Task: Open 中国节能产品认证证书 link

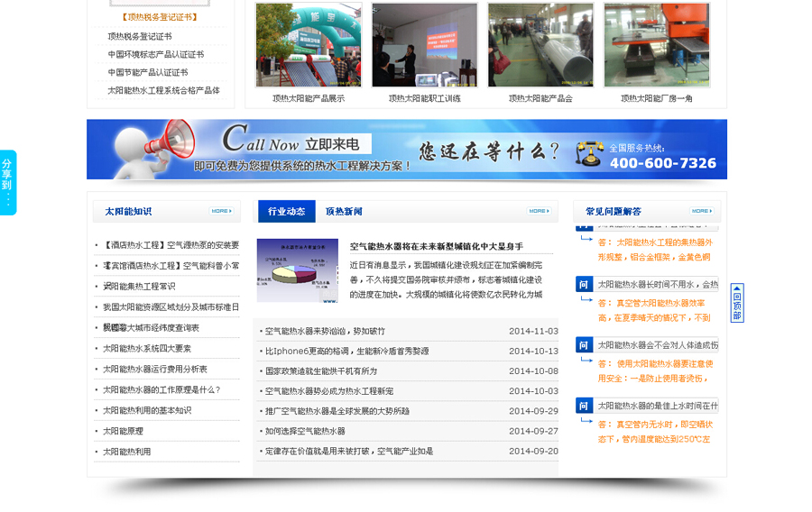Action: tap(148, 72)
